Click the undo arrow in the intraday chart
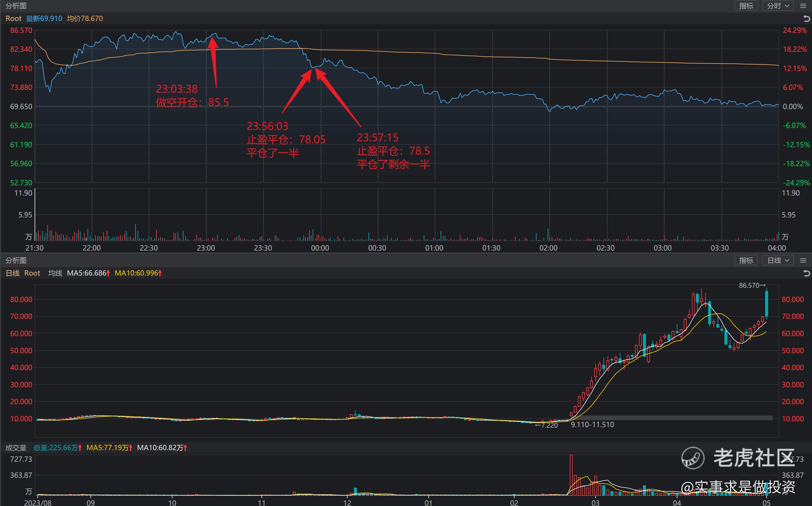The image size is (812, 506). (x=807, y=19)
